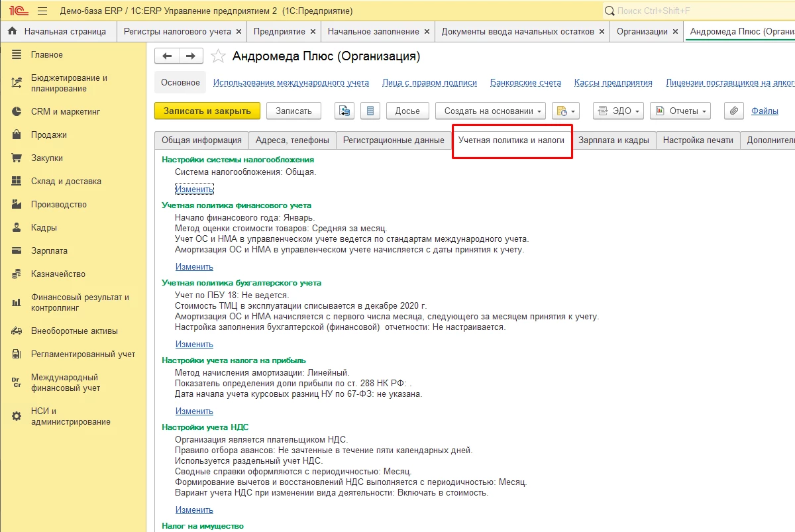The width and height of the screenshot is (795, 532).
Task: Open CRM и маркетинг pie-chart icon
Action: (x=17, y=112)
